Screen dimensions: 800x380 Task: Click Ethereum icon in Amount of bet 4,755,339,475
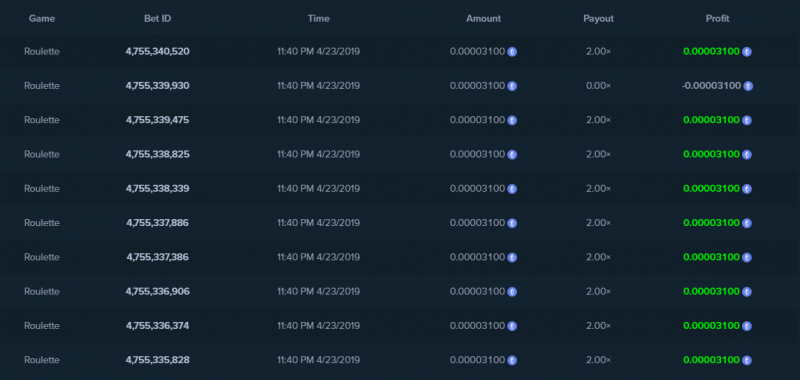click(512, 120)
